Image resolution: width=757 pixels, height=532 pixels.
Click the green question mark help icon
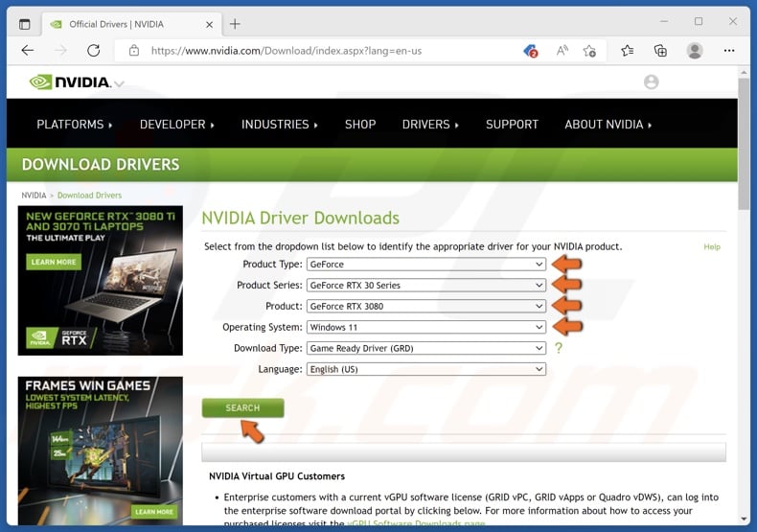[559, 348]
